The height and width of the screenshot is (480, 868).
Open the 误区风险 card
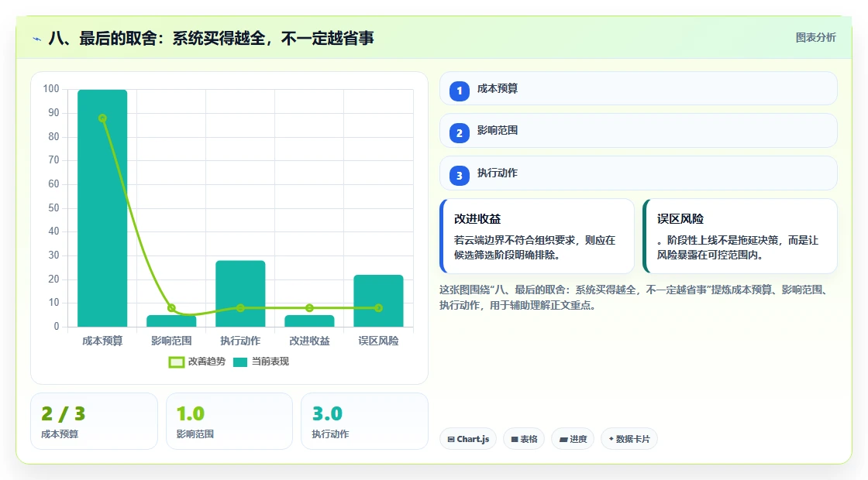click(x=740, y=236)
